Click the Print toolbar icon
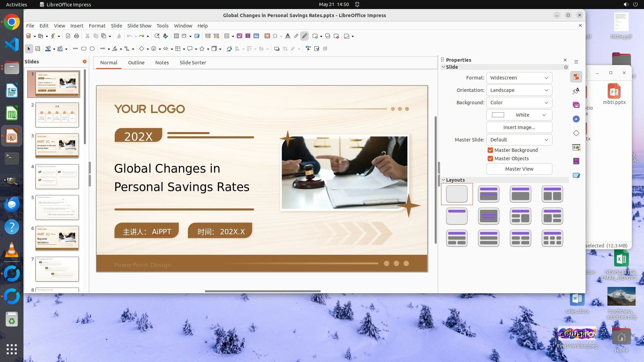Image resolution: width=644 pixels, height=362 pixels. tap(76, 36)
